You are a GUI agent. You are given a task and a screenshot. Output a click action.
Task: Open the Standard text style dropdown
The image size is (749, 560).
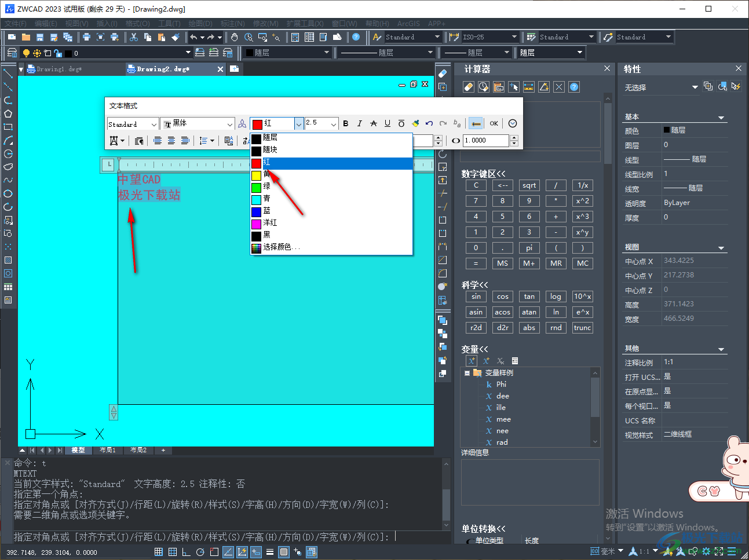tap(133, 124)
